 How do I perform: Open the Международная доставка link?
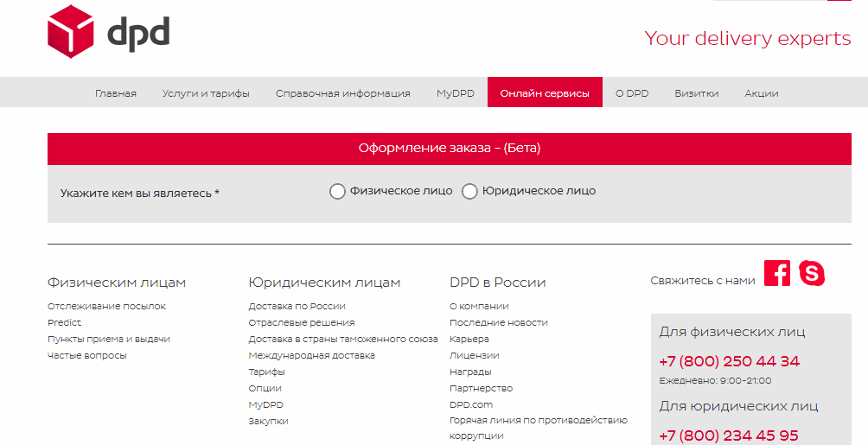(x=311, y=355)
